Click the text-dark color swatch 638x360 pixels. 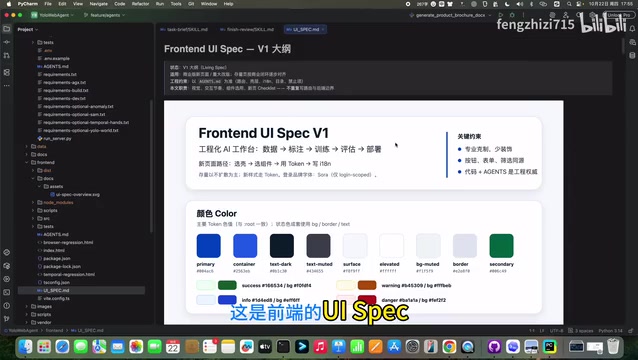[x=282, y=246]
